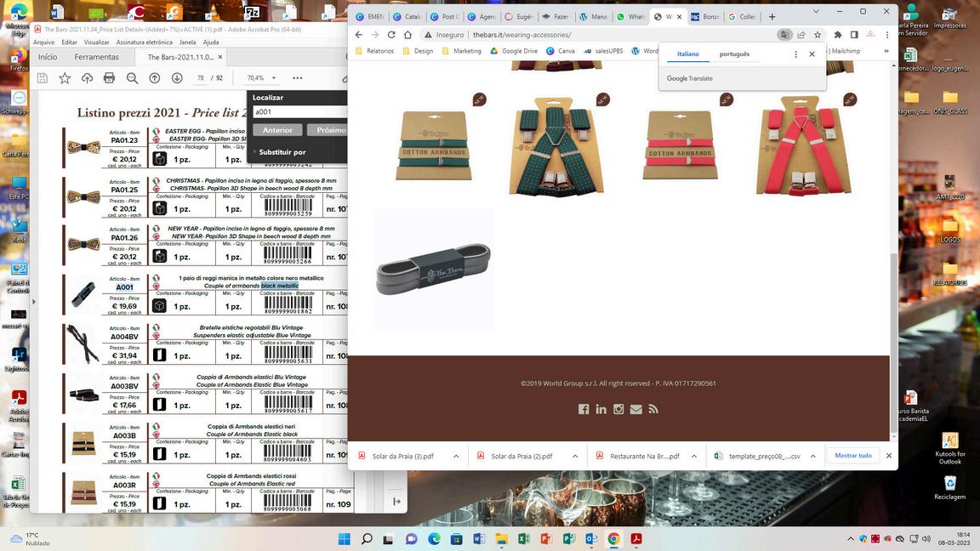Image resolution: width=980 pixels, height=551 pixels.
Task: Go to next page arrow in Acrobat
Action: pos(177,78)
